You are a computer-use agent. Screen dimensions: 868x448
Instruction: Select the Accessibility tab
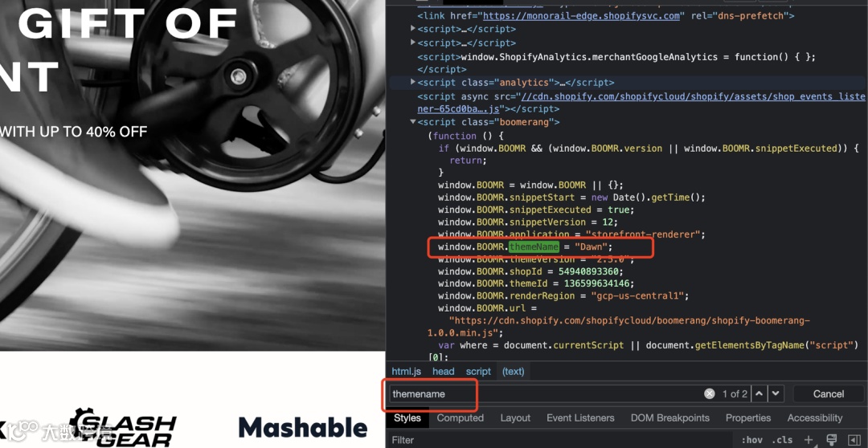(814, 418)
